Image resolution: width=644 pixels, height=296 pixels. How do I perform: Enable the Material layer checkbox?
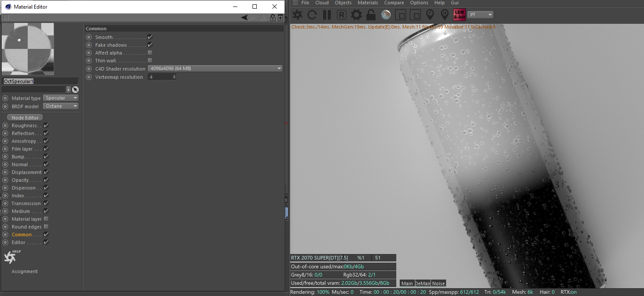tap(46, 219)
